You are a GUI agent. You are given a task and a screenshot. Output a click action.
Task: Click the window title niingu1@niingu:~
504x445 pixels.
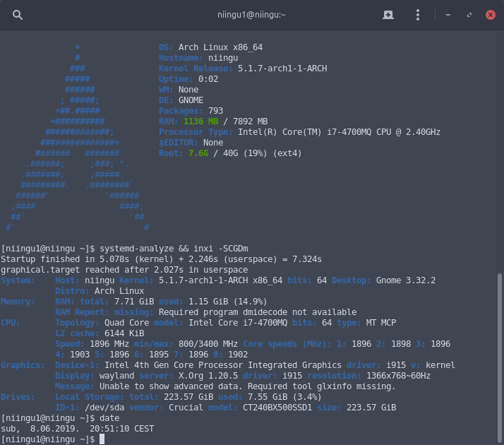(x=251, y=15)
